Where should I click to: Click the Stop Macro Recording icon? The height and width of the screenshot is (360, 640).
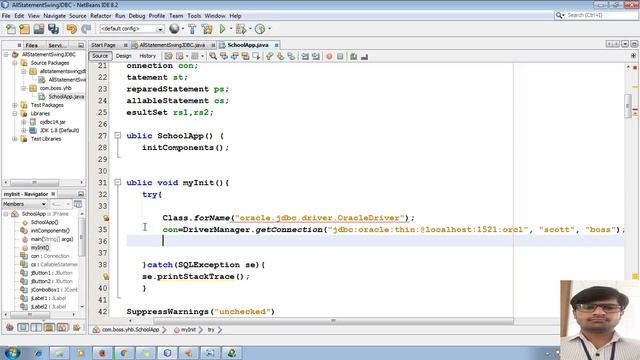[x=340, y=56]
